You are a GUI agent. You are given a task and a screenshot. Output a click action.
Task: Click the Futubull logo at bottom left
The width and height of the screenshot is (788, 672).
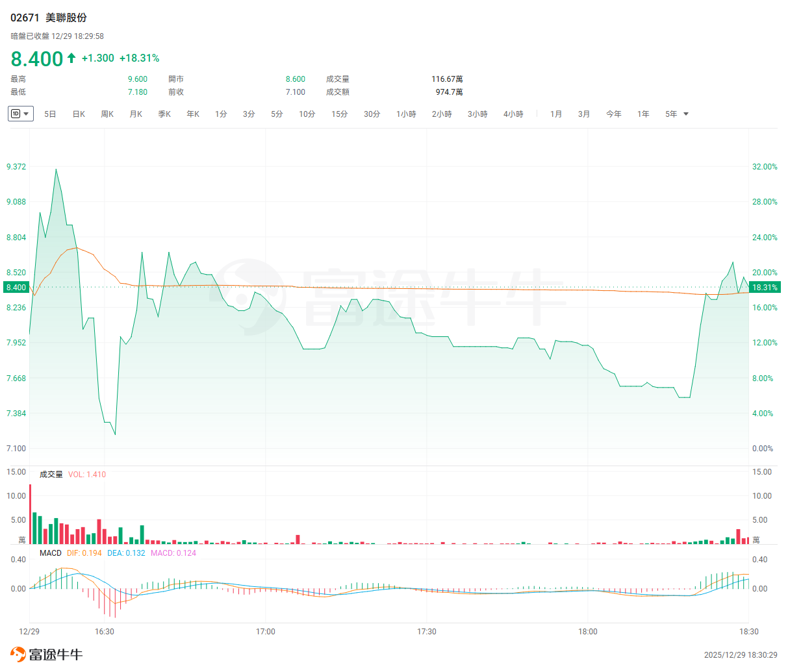[46, 654]
